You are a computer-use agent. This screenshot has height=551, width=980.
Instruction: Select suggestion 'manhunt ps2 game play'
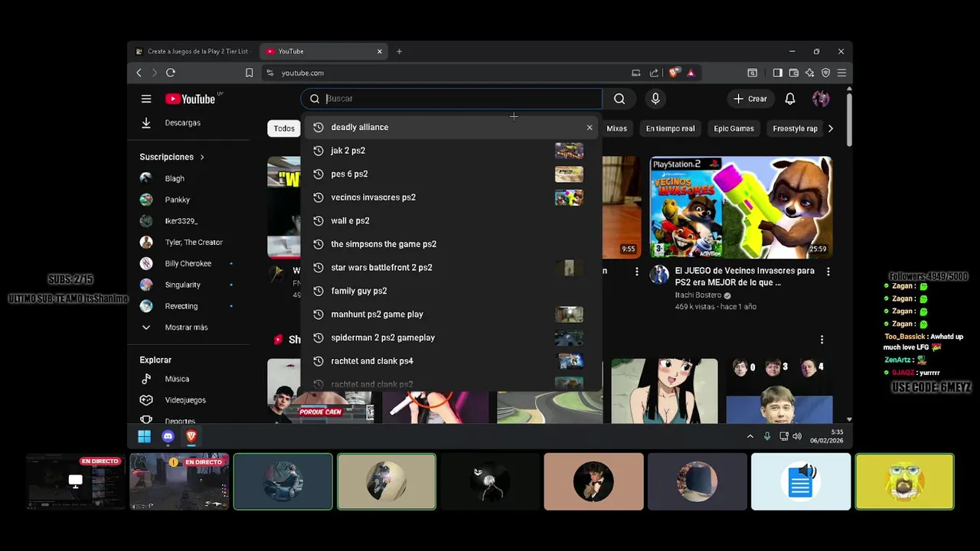tap(452, 314)
